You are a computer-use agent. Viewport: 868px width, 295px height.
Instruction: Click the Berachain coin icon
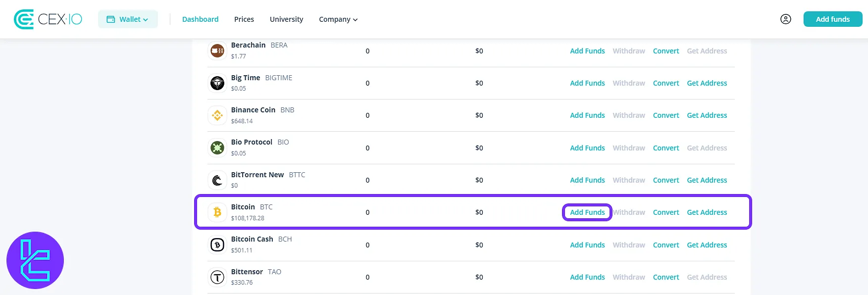(217, 50)
